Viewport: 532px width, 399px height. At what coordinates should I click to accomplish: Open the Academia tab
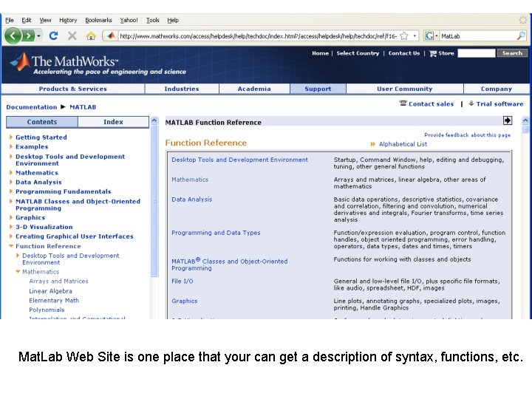[254, 89]
